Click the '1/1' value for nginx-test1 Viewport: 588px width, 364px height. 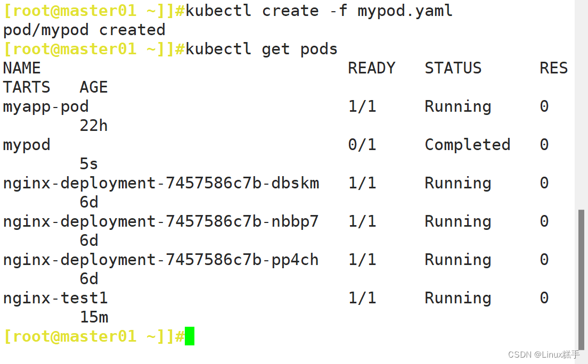point(362,298)
